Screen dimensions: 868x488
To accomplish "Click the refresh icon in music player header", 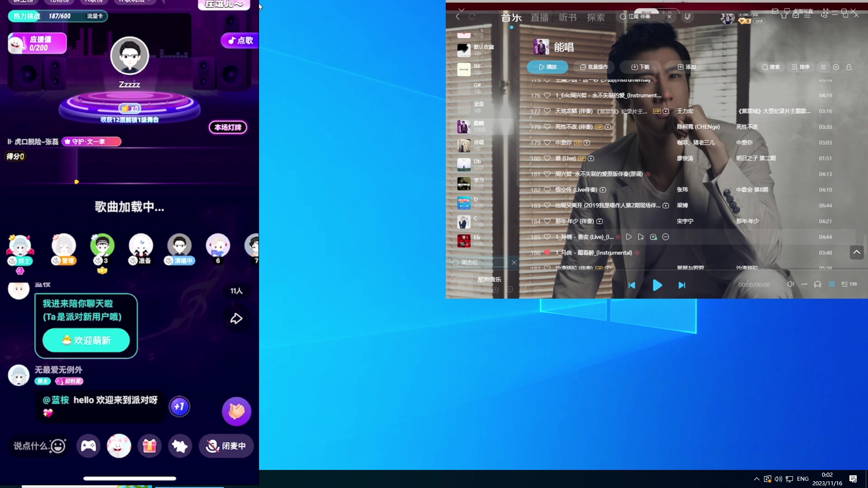I will (x=472, y=17).
